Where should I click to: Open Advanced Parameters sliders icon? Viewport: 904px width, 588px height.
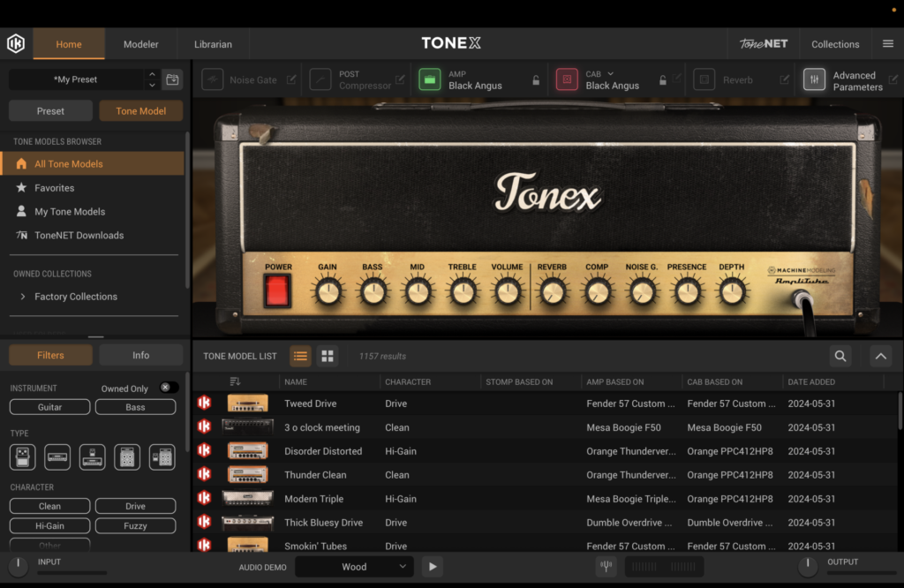click(814, 80)
